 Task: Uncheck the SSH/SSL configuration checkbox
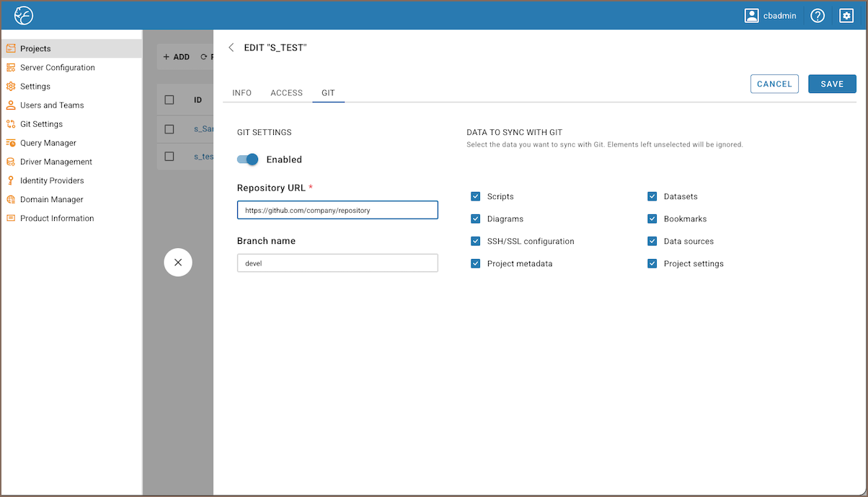tap(476, 241)
